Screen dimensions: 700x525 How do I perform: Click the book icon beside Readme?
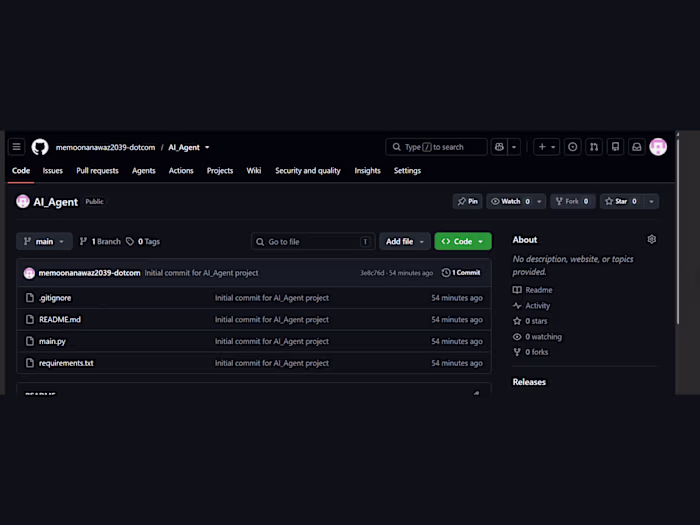pyautogui.click(x=517, y=290)
